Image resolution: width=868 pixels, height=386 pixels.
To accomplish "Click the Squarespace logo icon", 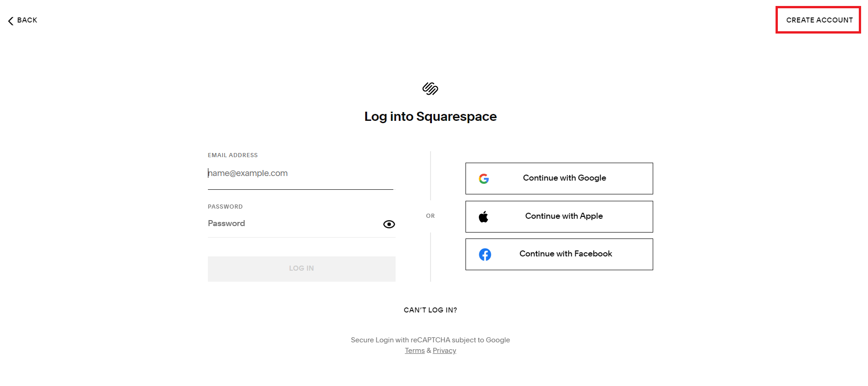I will 430,88.
